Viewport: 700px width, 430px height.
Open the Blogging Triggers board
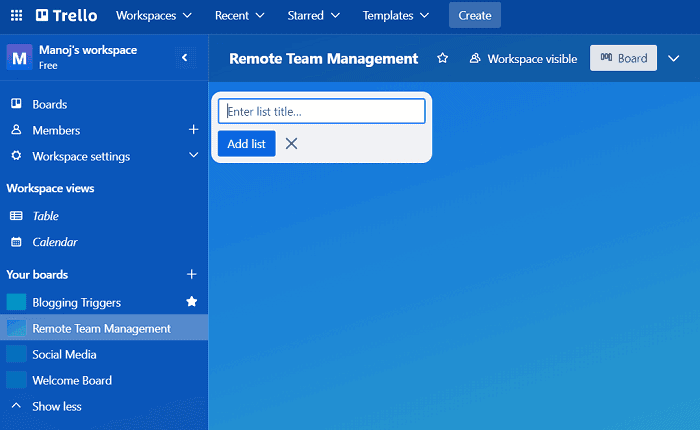point(76,303)
